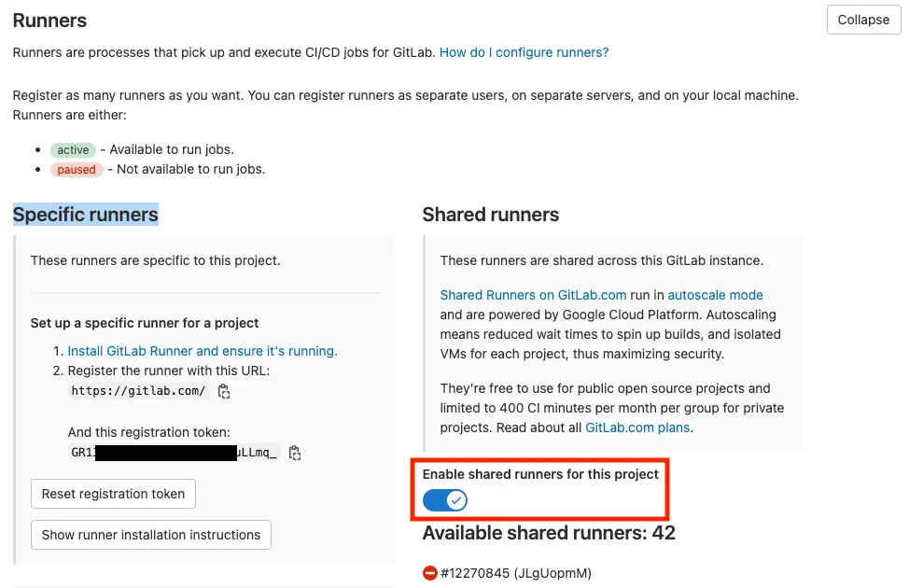Viewport: 909px width, 588px height.
Task: Select runner "#12270845"
Action: coord(482,572)
